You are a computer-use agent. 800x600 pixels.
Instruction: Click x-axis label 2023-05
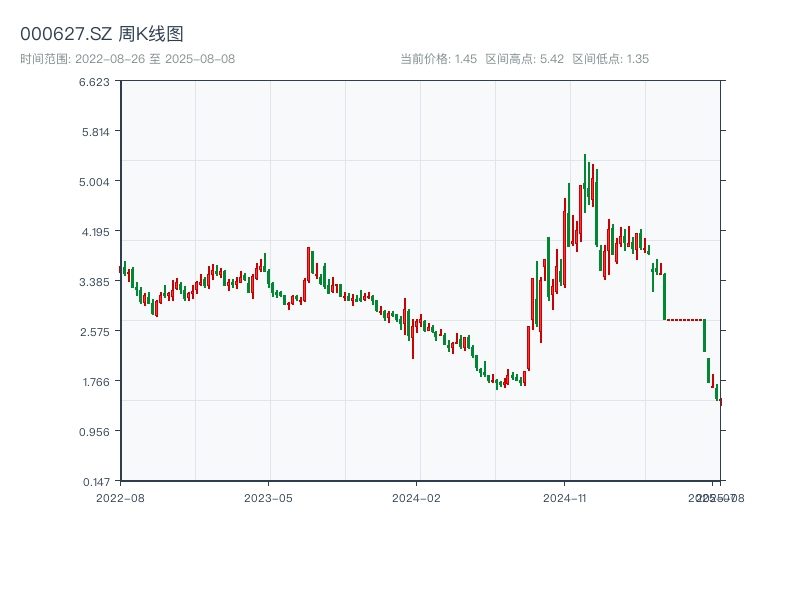pyautogui.click(x=268, y=498)
